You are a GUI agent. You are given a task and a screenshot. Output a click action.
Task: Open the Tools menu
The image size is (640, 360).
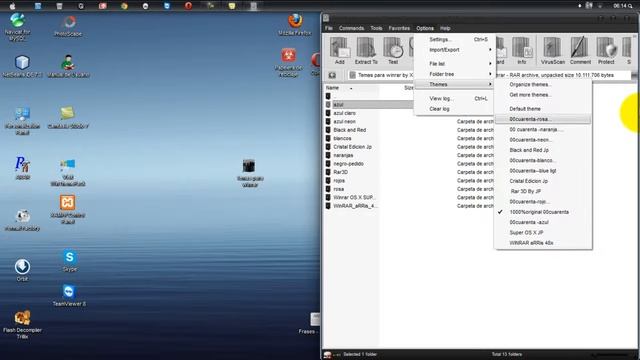coord(376,28)
